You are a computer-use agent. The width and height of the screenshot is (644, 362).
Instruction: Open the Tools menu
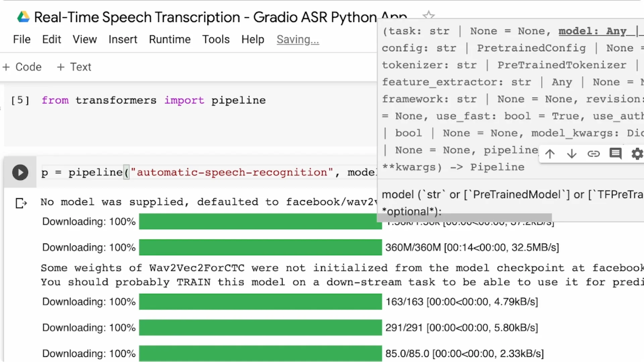[216, 39]
